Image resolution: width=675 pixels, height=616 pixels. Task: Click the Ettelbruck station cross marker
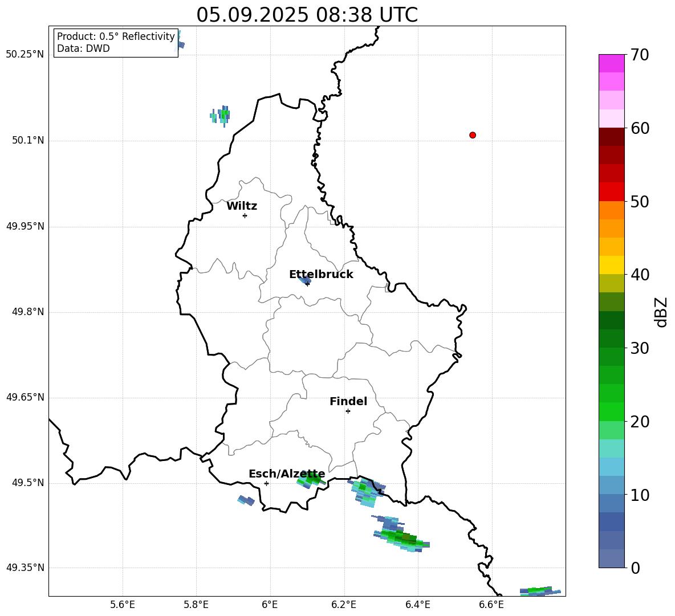tap(307, 284)
